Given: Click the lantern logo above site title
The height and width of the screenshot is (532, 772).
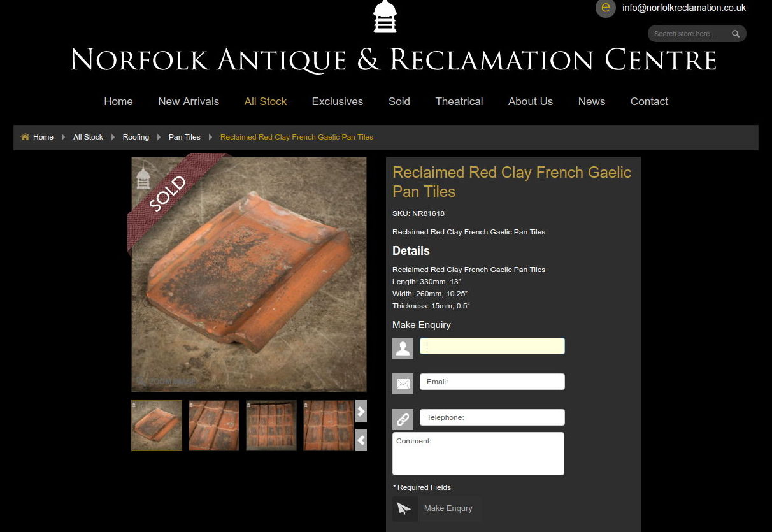Looking at the screenshot, I should click(385, 17).
